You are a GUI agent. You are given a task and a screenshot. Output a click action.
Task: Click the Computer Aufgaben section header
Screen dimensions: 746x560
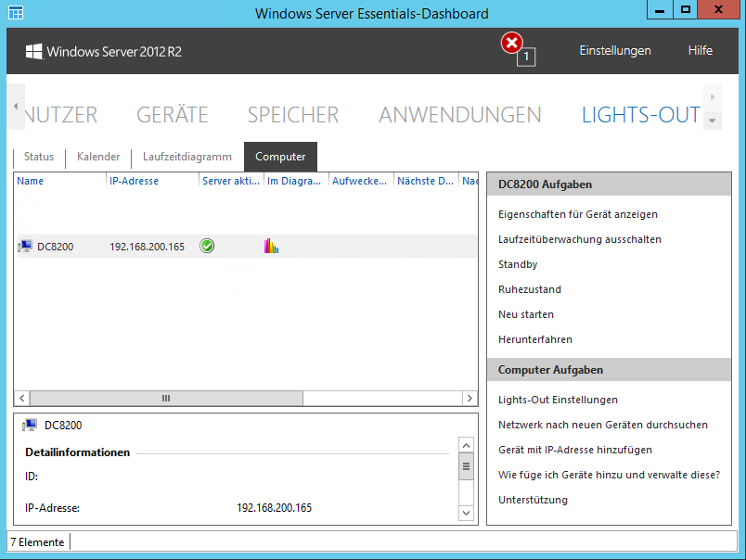(609, 370)
